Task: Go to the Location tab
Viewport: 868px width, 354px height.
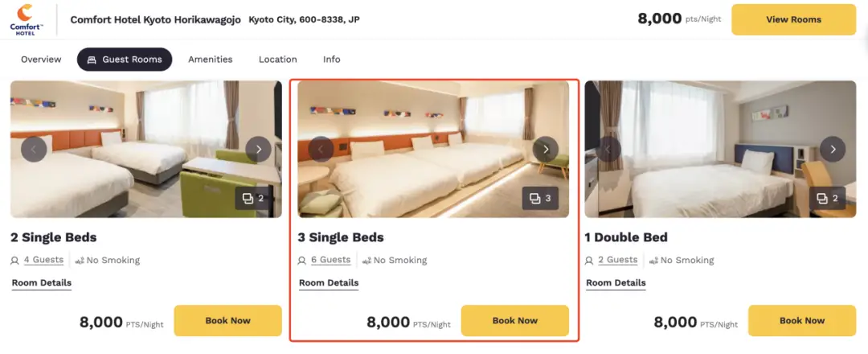Action: point(278,60)
